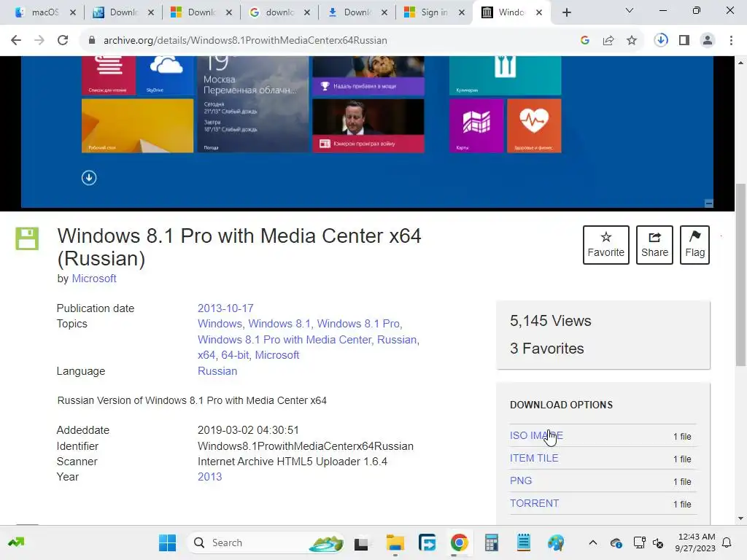This screenshot has height=560, width=747.
Task: Click the image download arrow icon
Action: pyautogui.click(x=89, y=178)
